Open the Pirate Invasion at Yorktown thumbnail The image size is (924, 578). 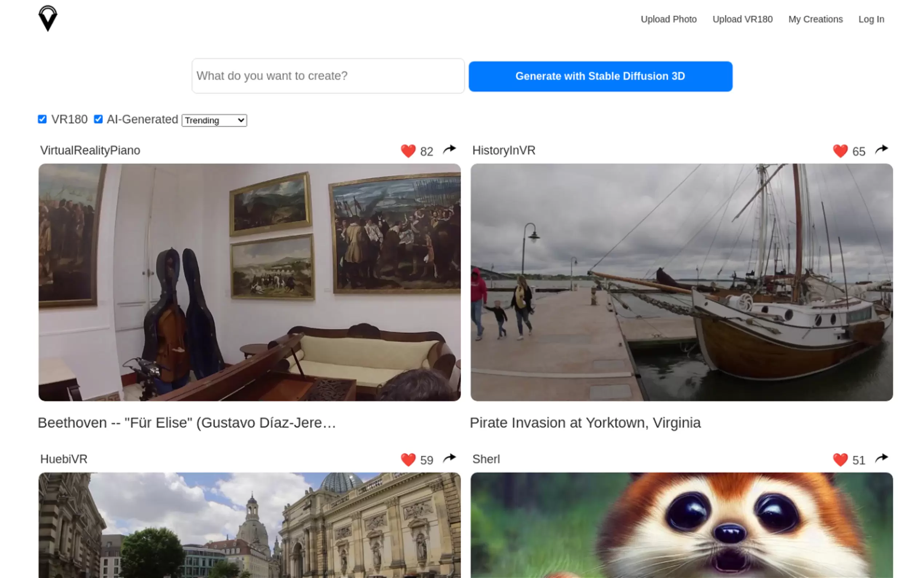(x=681, y=282)
